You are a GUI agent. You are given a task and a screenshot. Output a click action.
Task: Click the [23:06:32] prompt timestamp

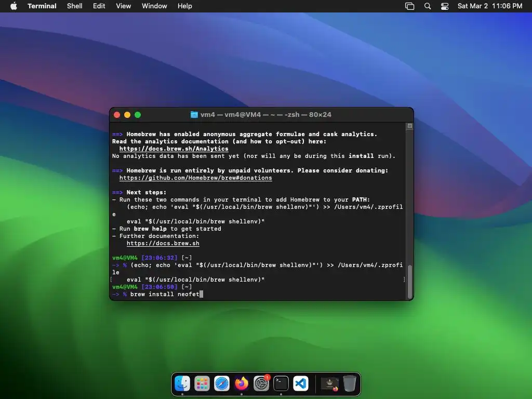point(159,258)
